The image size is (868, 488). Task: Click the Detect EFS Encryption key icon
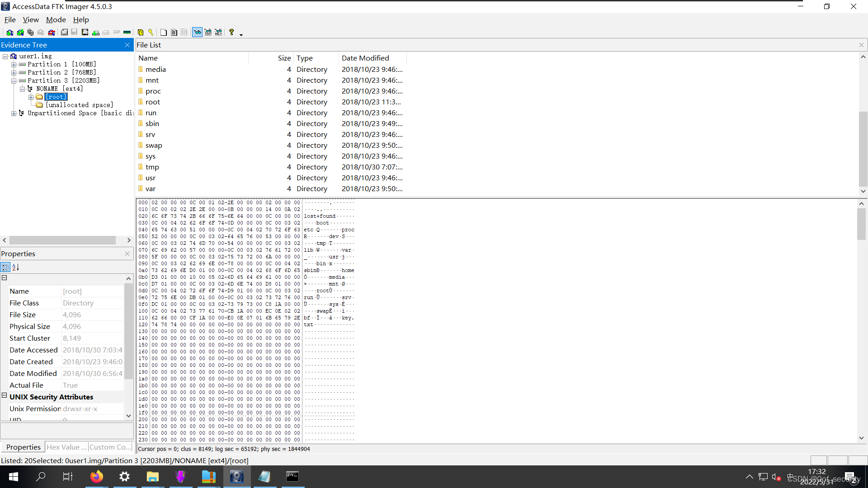click(151, 33)
